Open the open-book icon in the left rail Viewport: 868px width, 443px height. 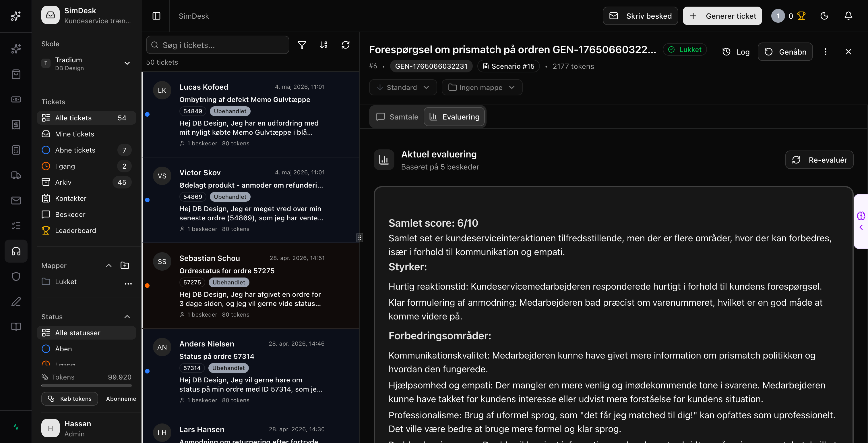point(16,327)
